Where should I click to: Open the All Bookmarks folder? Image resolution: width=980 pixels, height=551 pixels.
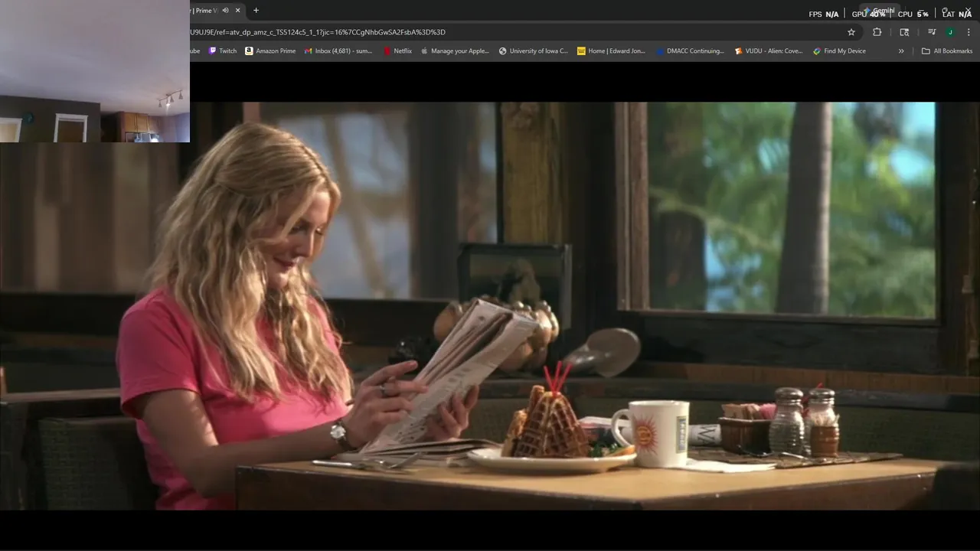click(x=947, y=51)
